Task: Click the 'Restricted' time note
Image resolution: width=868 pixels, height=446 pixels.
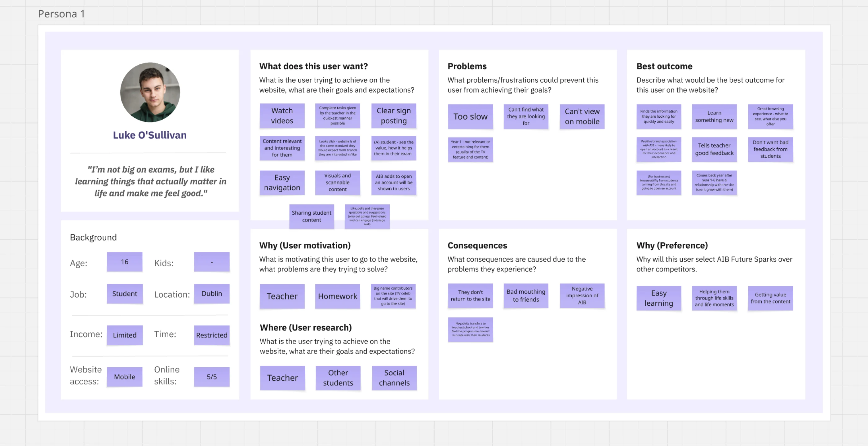Action: (212, 335)
